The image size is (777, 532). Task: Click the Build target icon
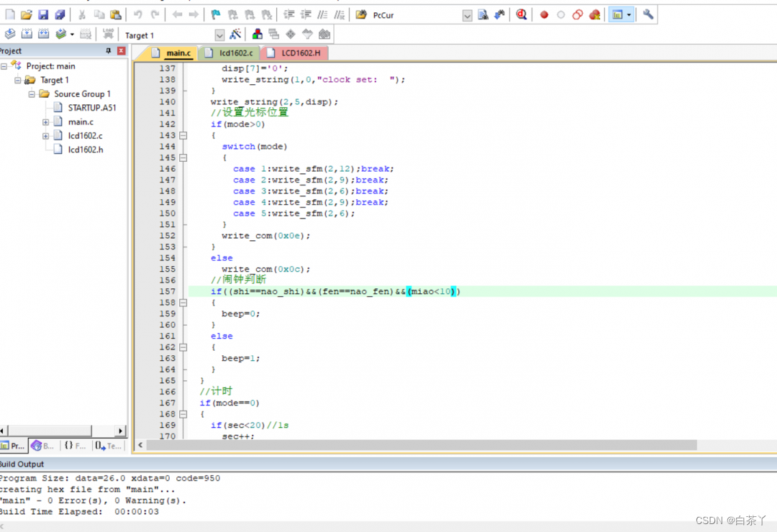coord(27,34)
